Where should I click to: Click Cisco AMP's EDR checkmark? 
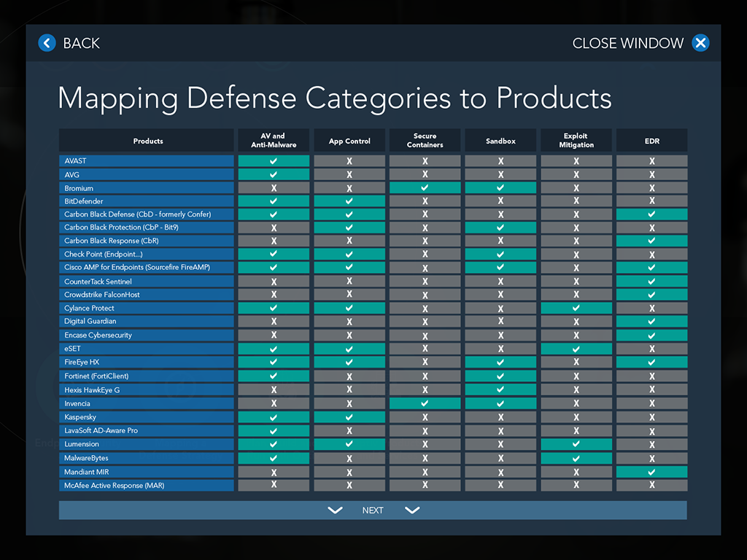(651, 267)
